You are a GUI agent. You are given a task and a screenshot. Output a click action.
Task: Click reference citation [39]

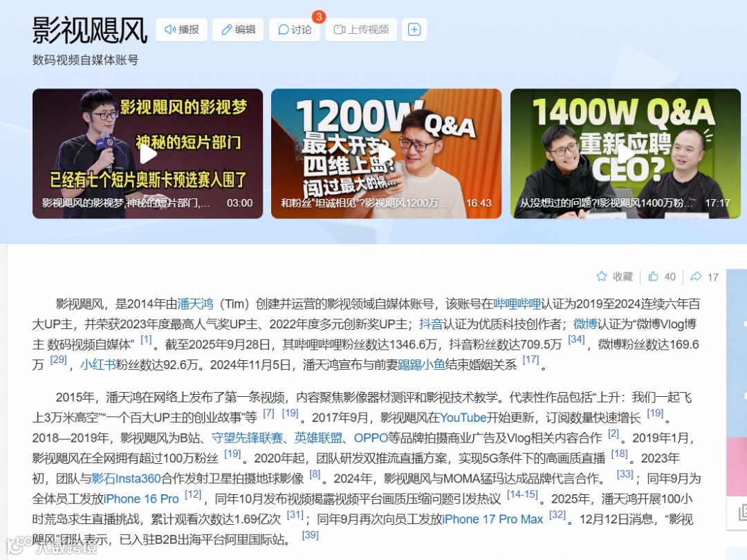point(310,535)
